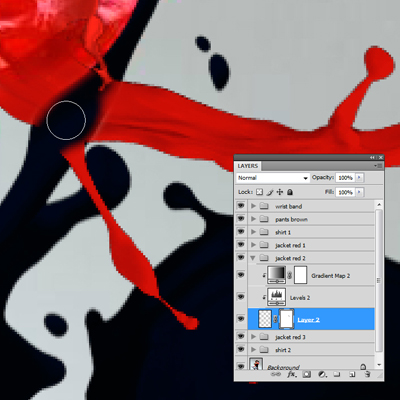The width and height of the screenshot is (400, 400).
Task: Hide the Background layer
Action: coord(241,366)
